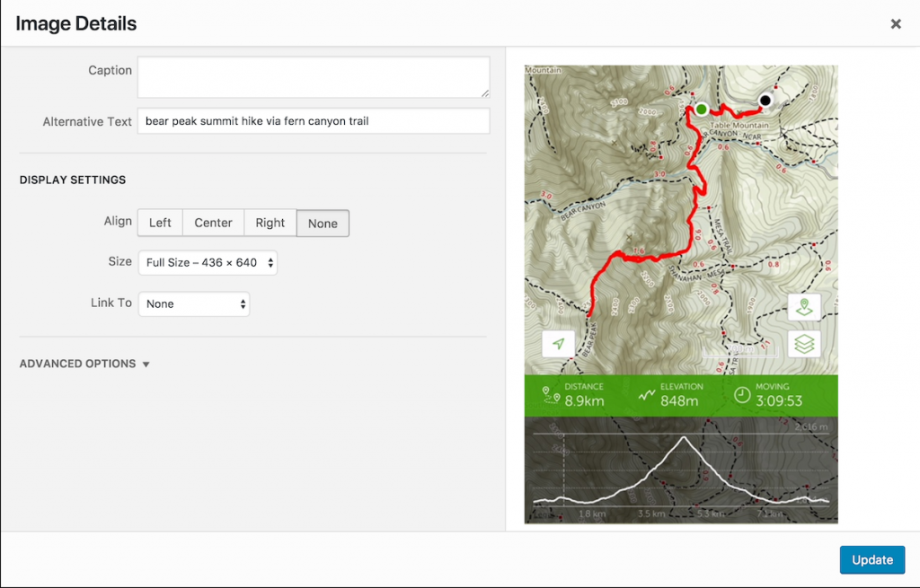920x588 pixels.
Task: Click the green start point marker
Action: pyautogui.click(x=701, y=109)
